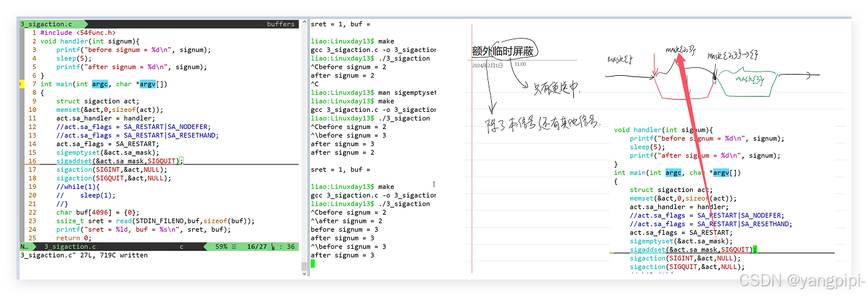Click 'sleep(5);' in the note's code

[x=648, y=147]
